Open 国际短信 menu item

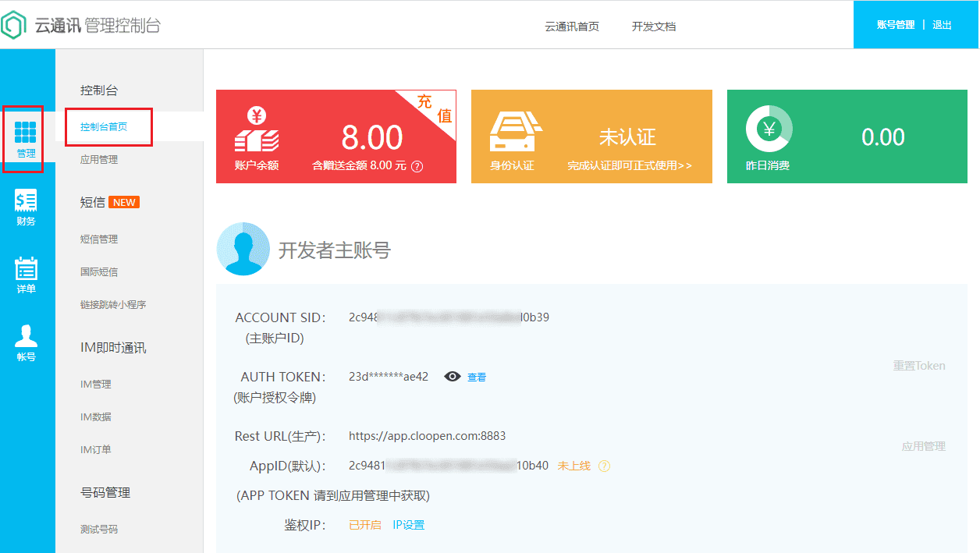99,272
